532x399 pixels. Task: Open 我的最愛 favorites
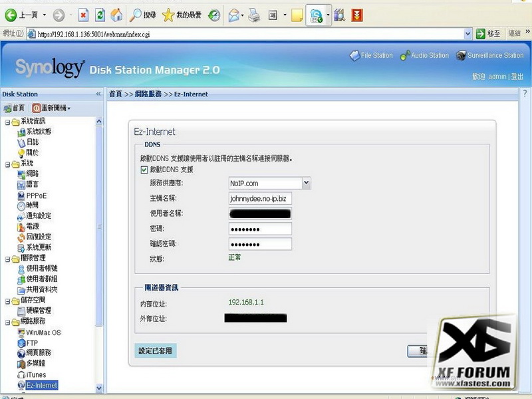[x=182, y=15]
